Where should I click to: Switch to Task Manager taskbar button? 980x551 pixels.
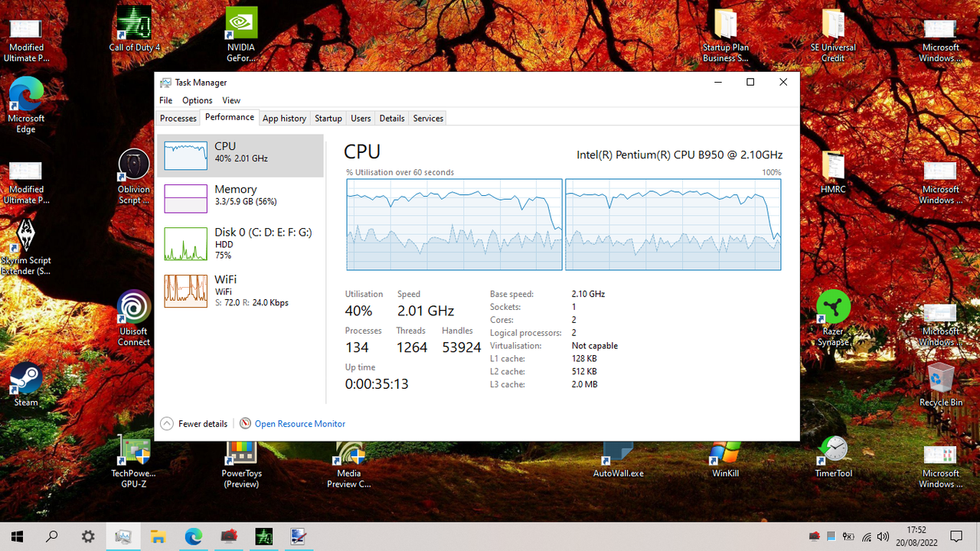(122, 536)
